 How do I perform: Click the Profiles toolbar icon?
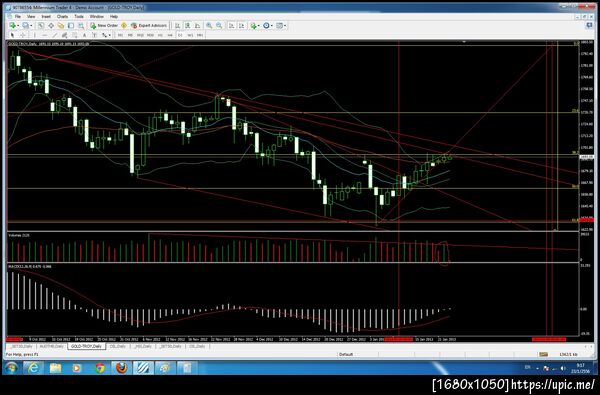click(x=25, y=26)
